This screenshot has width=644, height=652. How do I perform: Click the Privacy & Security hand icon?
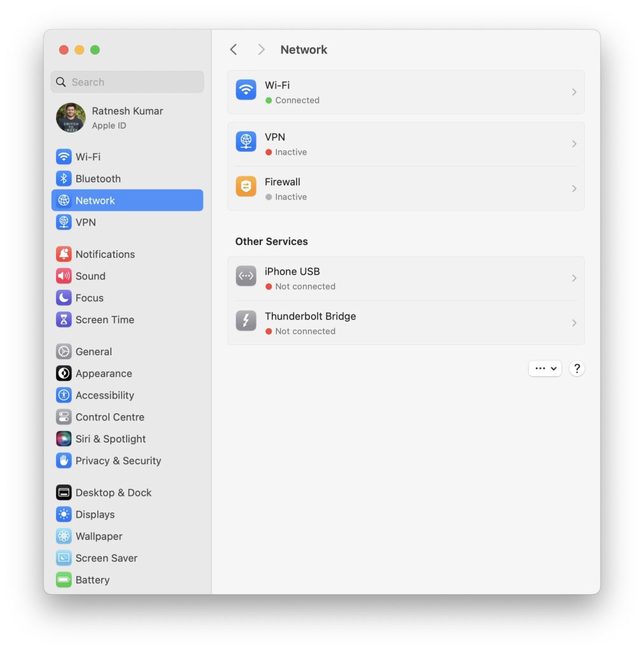coord(64,461)
